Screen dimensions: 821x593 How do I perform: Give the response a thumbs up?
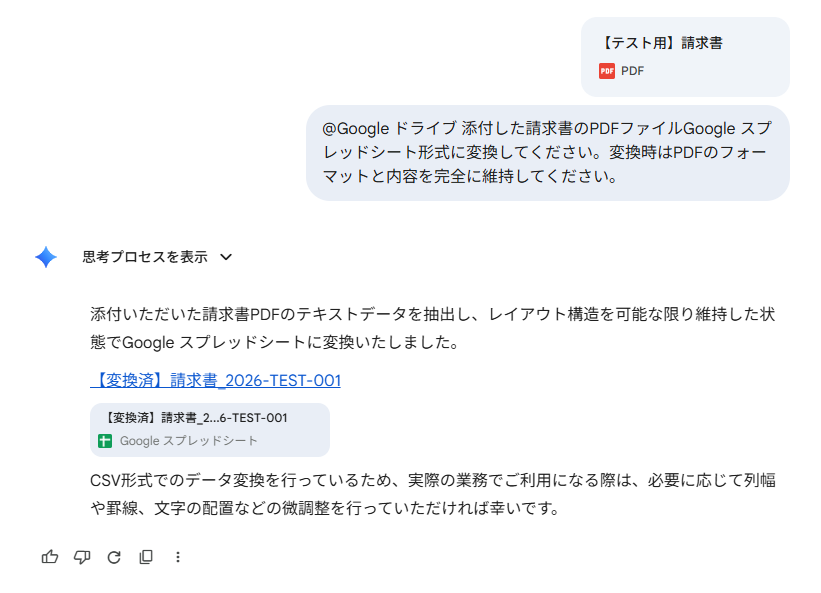[x=50, y=557]
